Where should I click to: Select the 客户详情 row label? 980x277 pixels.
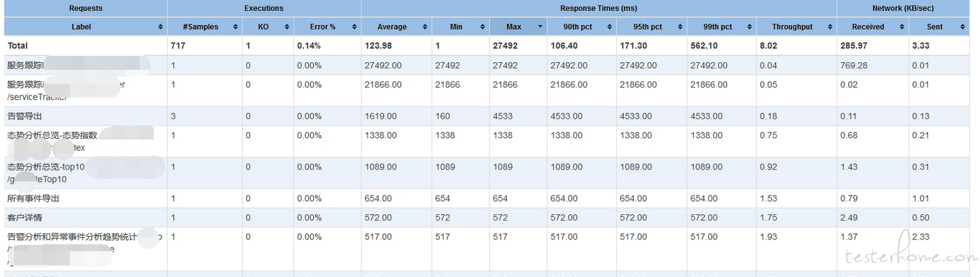24,218
